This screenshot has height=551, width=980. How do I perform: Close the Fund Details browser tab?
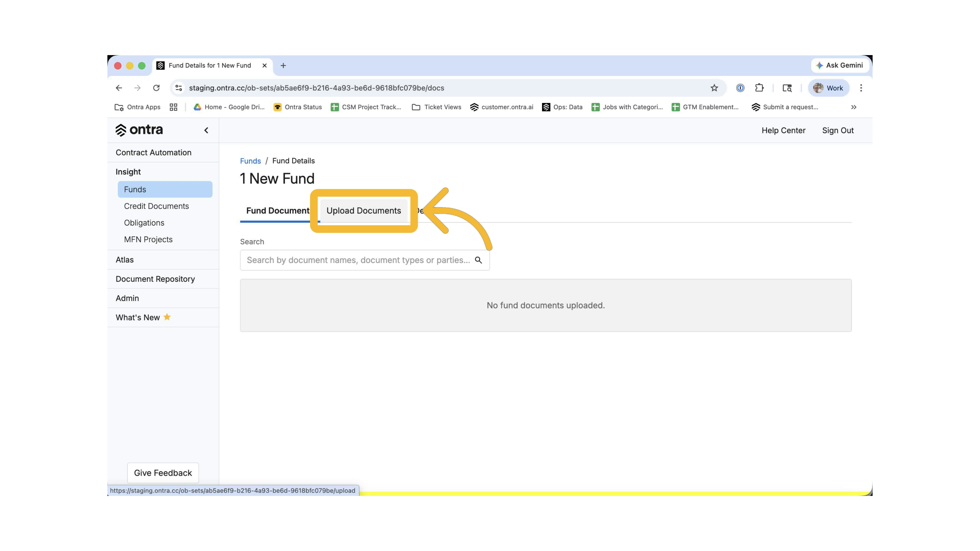(x=264, y=65)
